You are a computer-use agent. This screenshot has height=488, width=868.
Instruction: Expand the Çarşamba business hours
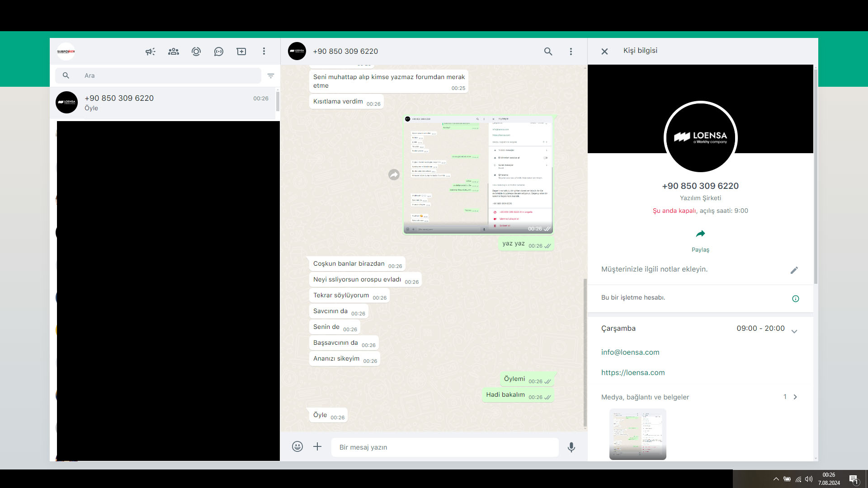coord(794,331)
